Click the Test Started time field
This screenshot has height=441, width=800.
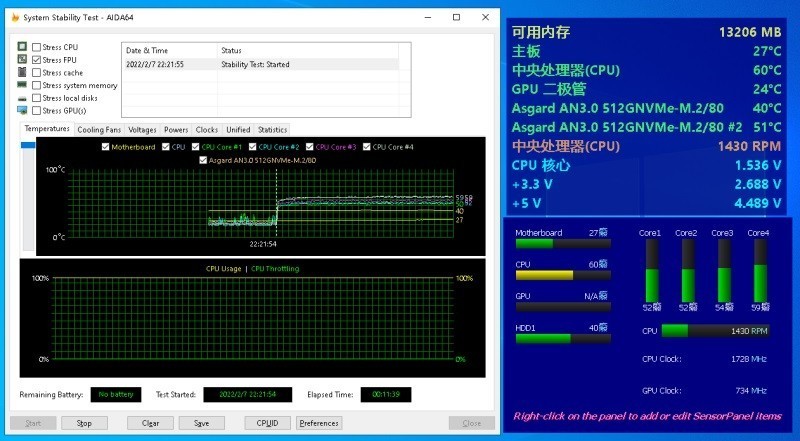click(247, 395)
